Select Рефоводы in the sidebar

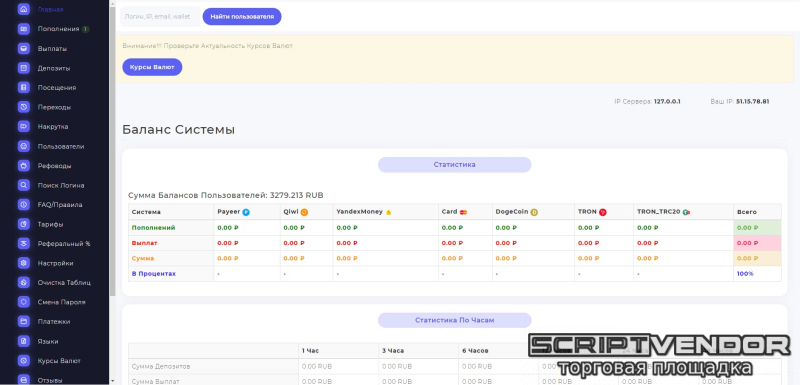click(x=54, y=166)
